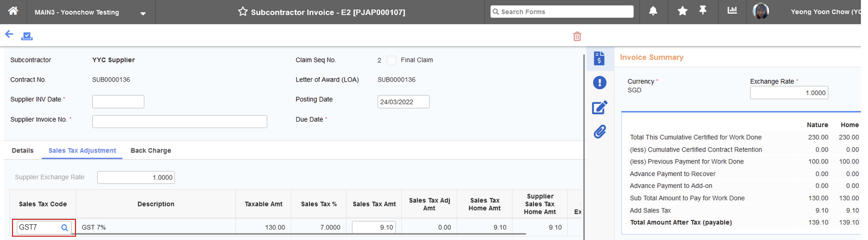Click the back arrow icon

pos(9,35)
